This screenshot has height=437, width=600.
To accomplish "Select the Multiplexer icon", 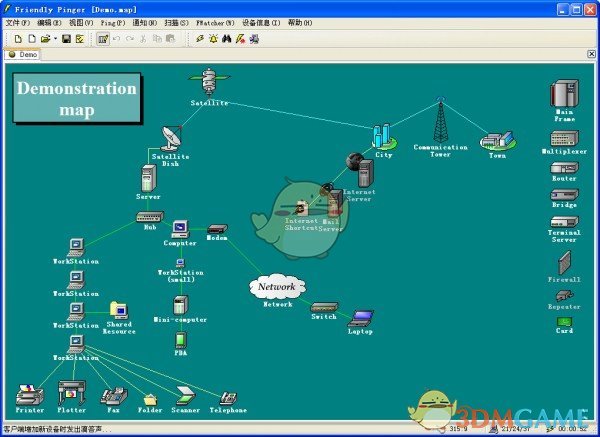I will (564, 139).
